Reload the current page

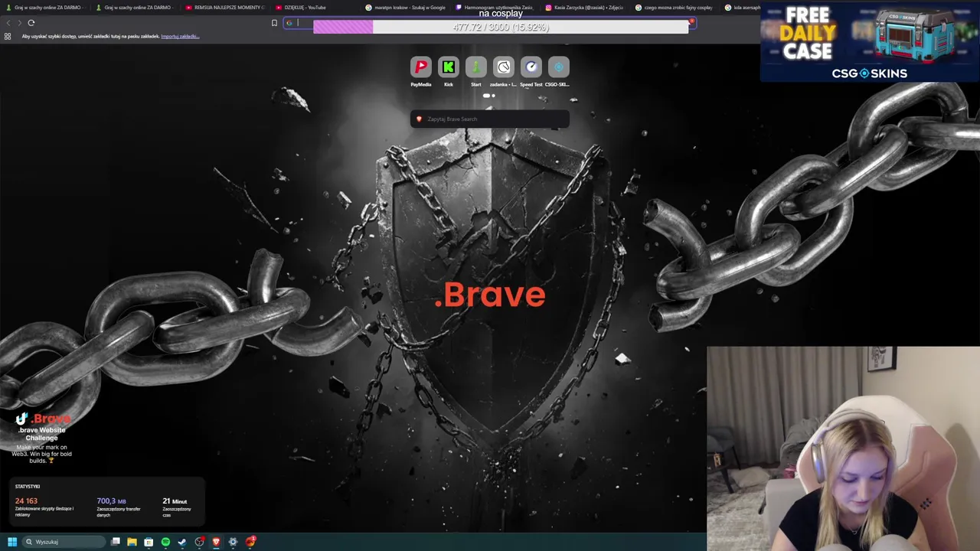(31, 23)
